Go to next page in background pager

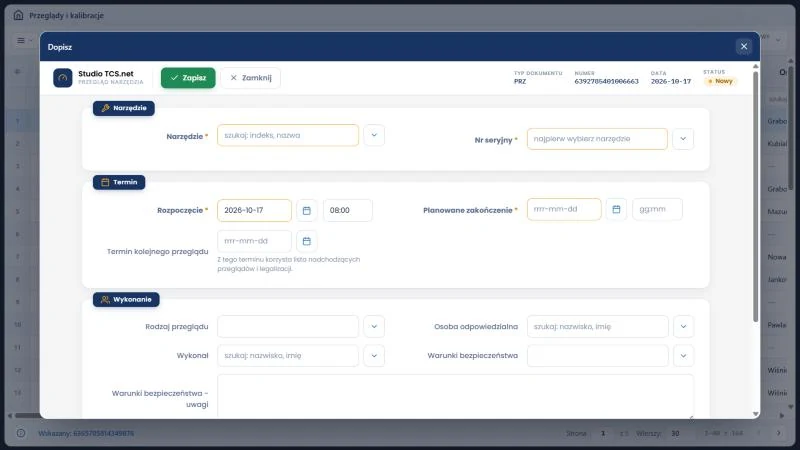pos(779,433)
